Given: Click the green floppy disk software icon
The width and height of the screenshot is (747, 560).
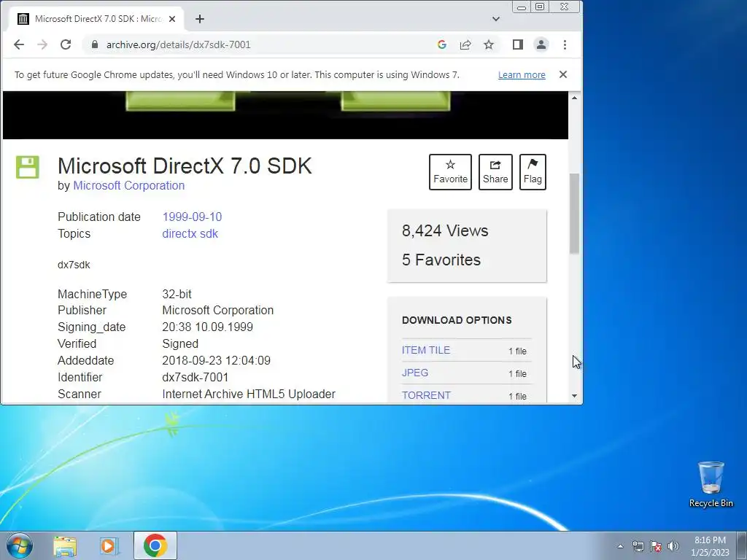Looking at the screenshot, I should click(28, 167).
